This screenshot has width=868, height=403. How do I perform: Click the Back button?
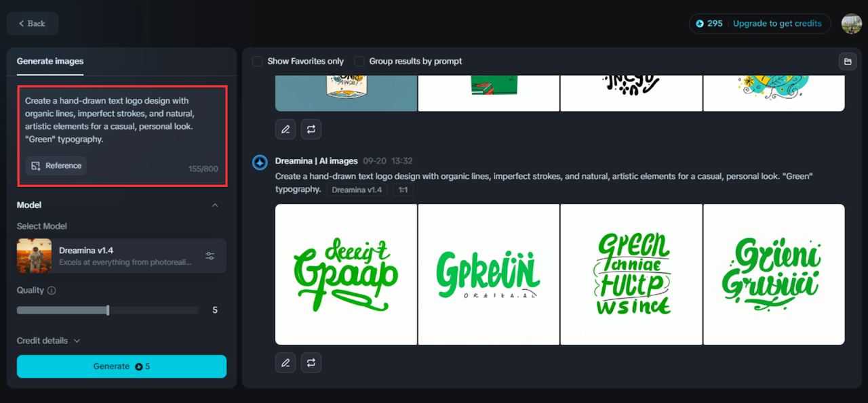(33, 24)
